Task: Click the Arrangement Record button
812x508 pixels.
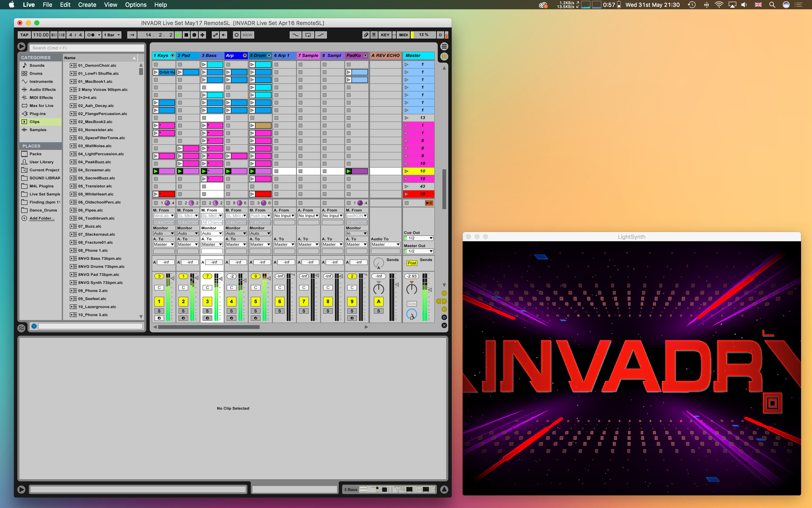Action: pyautogui.click(x=194, y=35)
